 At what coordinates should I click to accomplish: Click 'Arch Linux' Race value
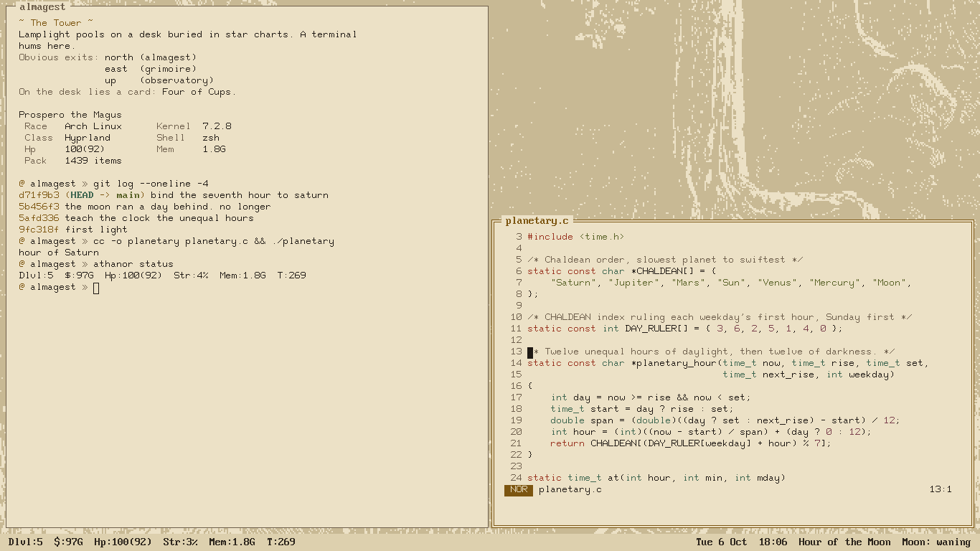(93, 126)
